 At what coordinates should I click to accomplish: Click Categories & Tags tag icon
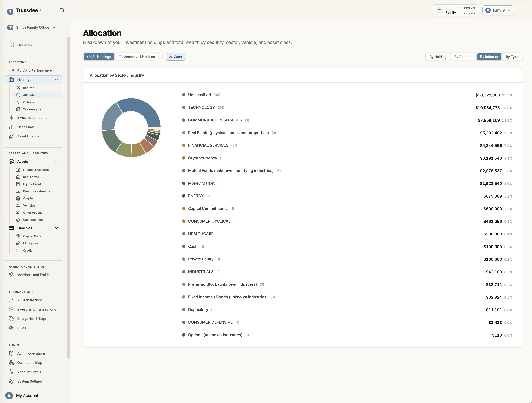[11, 319]
